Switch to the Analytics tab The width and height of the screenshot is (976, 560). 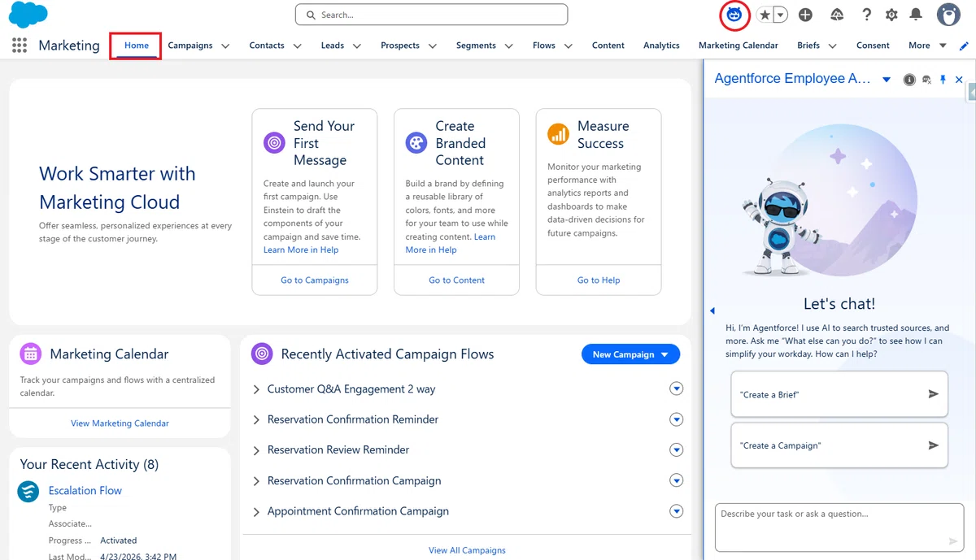661,46
